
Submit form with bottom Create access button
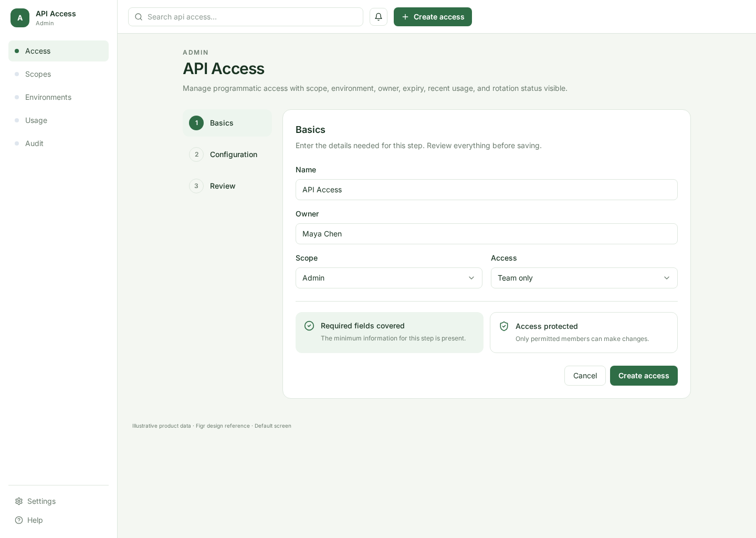coord(644,376)
